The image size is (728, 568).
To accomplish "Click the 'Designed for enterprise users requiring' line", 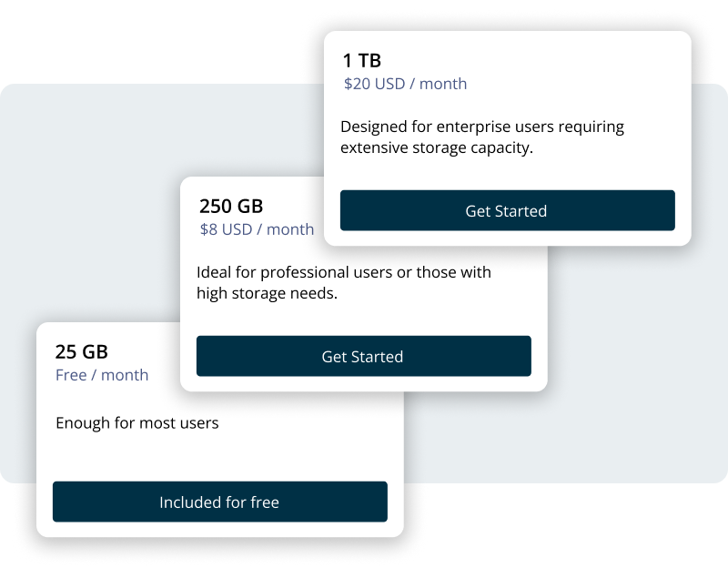I will pos(482,127).
